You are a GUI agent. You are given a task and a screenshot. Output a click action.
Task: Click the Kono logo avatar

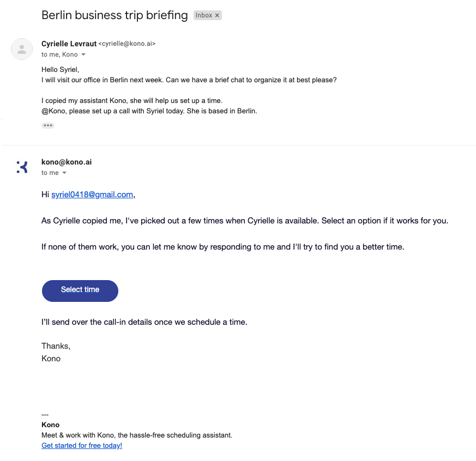tap(22, 167)
